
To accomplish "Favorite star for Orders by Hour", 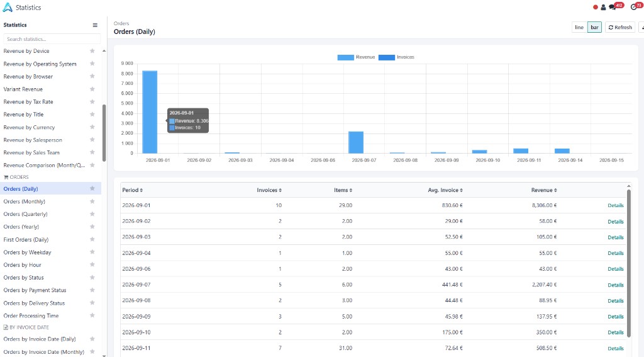I will [92, 264].
